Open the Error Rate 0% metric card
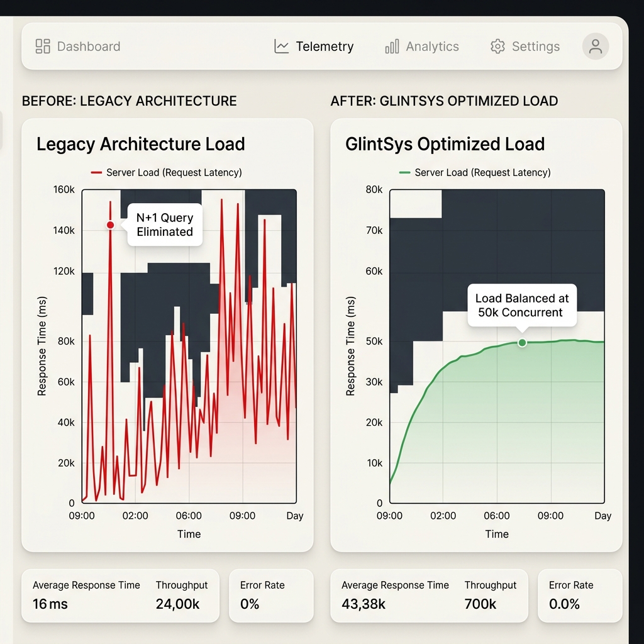This screenshot has width=644, height=644. 272,595
